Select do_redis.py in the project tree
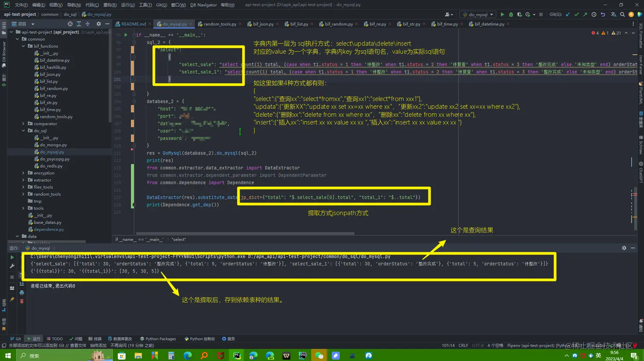The height and width of the screenshot is (361, 644). [x=51, y=166]
